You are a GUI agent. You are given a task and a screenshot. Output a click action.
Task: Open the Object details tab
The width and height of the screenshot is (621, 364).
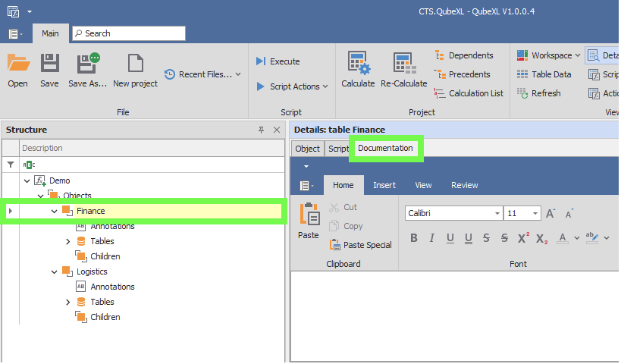click(x=307, y=149)
